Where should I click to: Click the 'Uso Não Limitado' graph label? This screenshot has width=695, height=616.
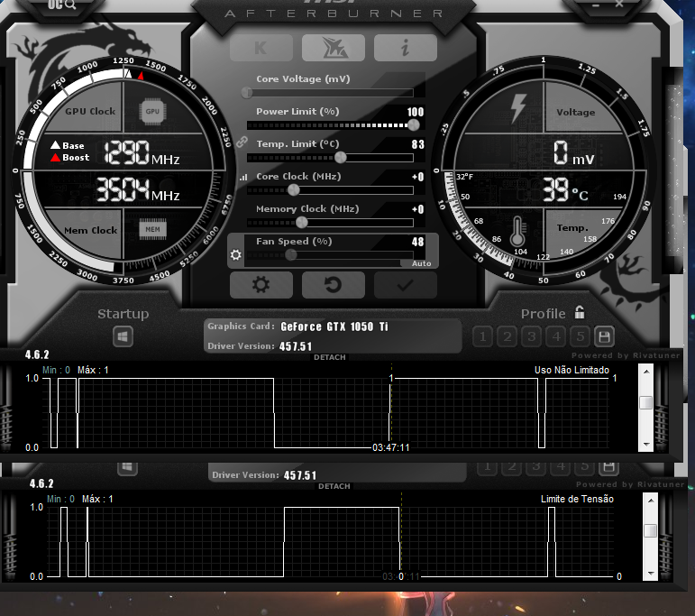coord(572,370)
